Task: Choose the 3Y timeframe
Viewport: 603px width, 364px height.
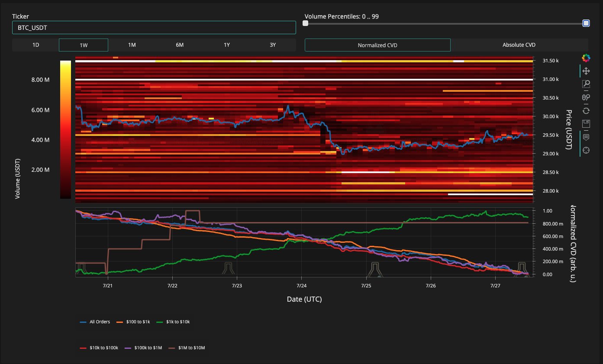Action: click(273, 45)
